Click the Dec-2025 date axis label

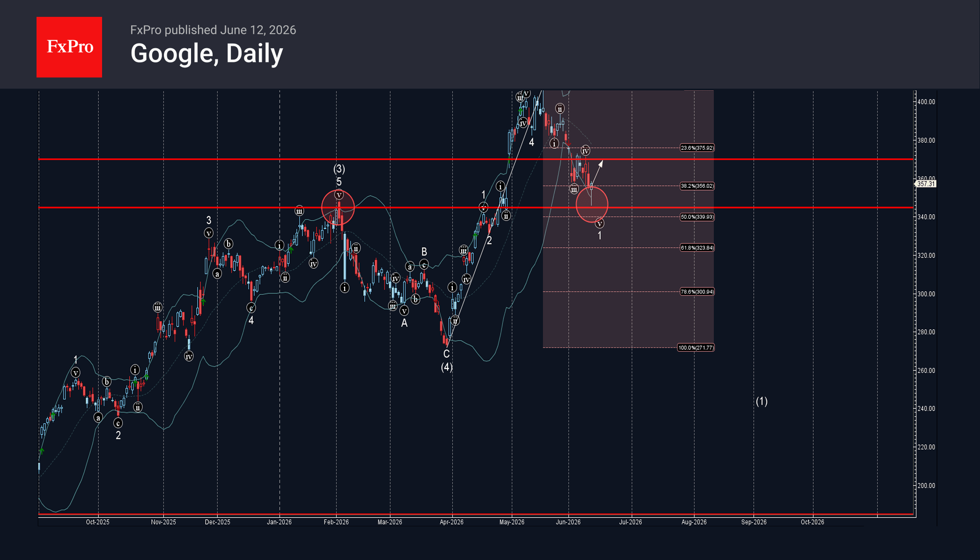click(x=217, y=522)
